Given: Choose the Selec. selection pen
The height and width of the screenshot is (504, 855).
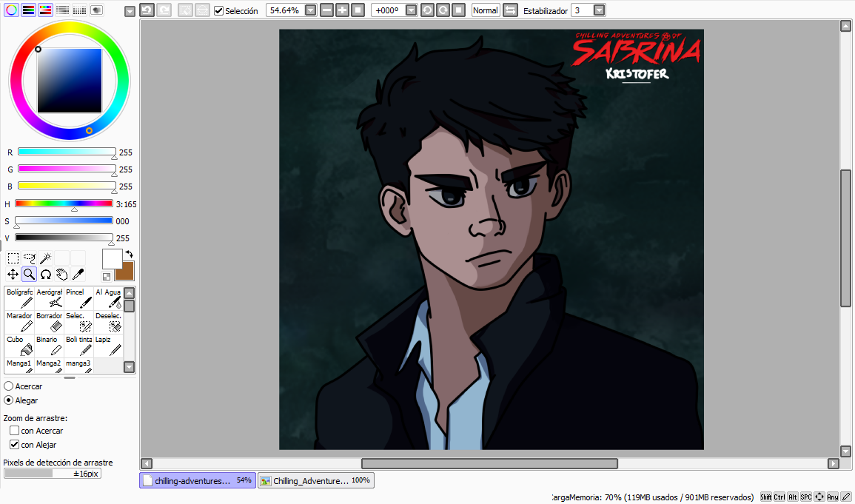Looking at the screenshot, I should [78, 323].
